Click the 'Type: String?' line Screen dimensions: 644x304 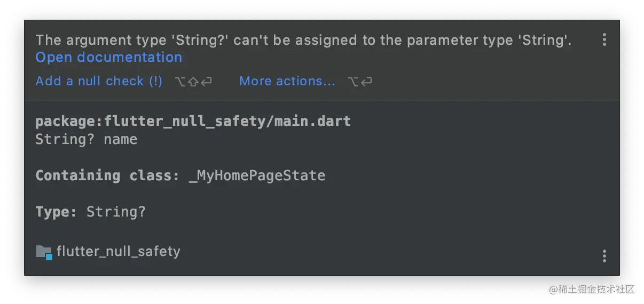tap(90, 212)
